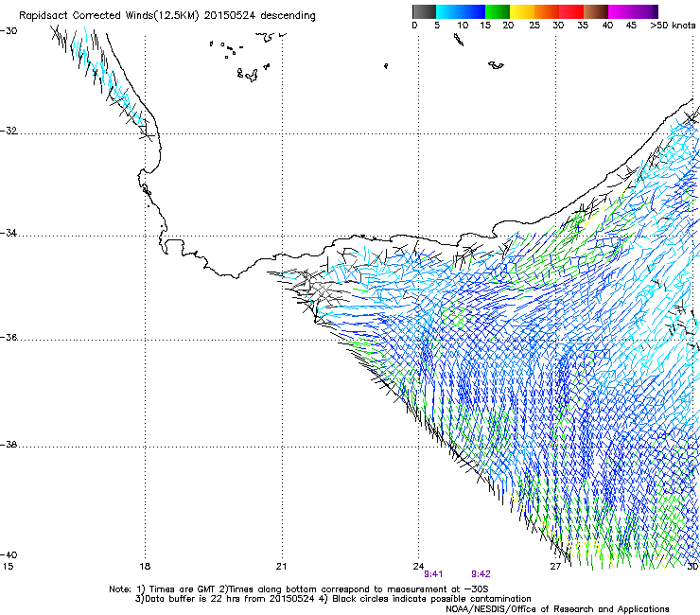Click the '-36' latitude axis label
This screenshot has height=615, width=700.
click(x=9, y=337)
